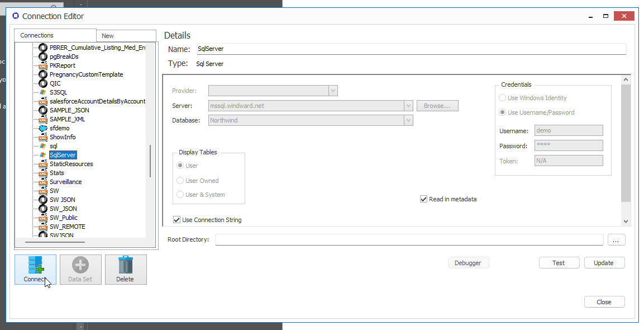Select the PregnancyCustomTemplate connection
Image resolution: width=644 pixels, height=330 pixels.
point(86,74)
